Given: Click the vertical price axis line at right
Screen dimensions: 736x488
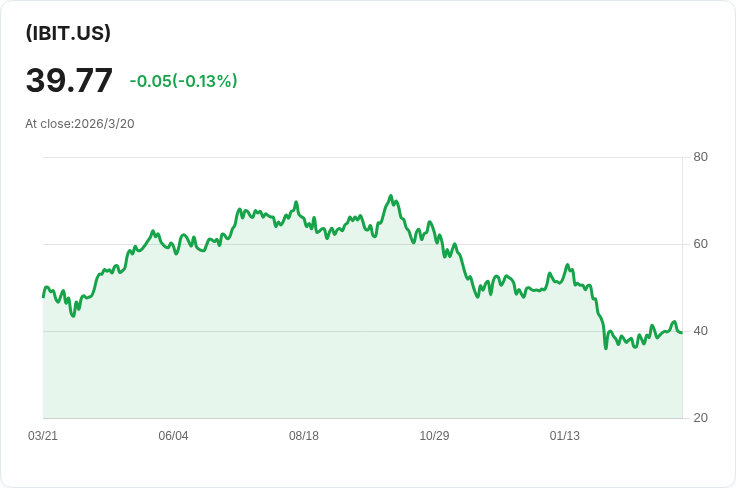Looking at the screenshot, I should 682,287.
